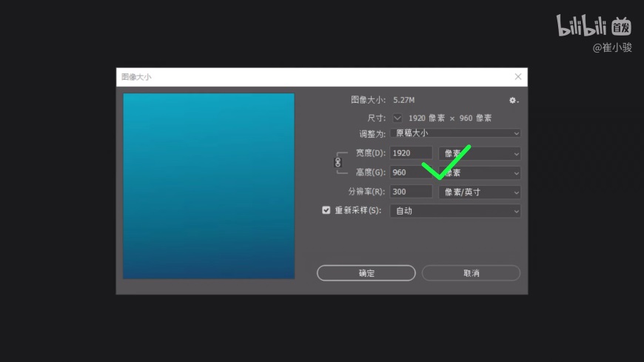
Task: Click the 5.27M image size value
Action: point(403,100)
